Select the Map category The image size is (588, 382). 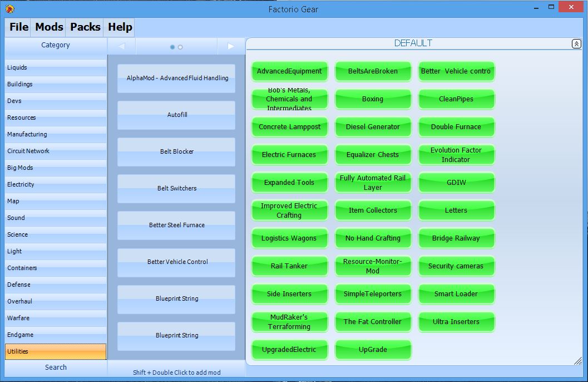pyautogui.click(x=56, y=201)
